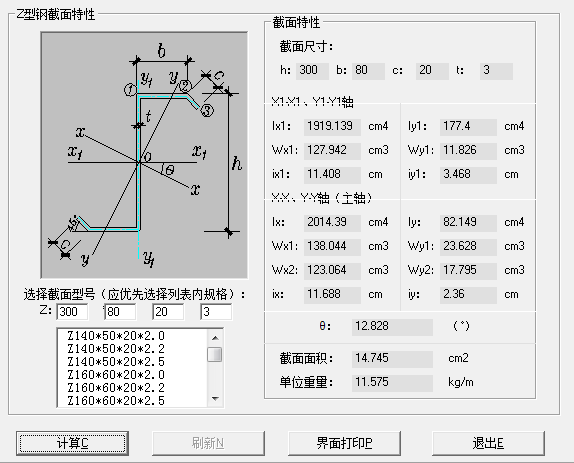The width and height of the screenshot is (574, 463).
Task: Select Z140*50*20*2.0 in the section list
Action: (x=116, y=336)
